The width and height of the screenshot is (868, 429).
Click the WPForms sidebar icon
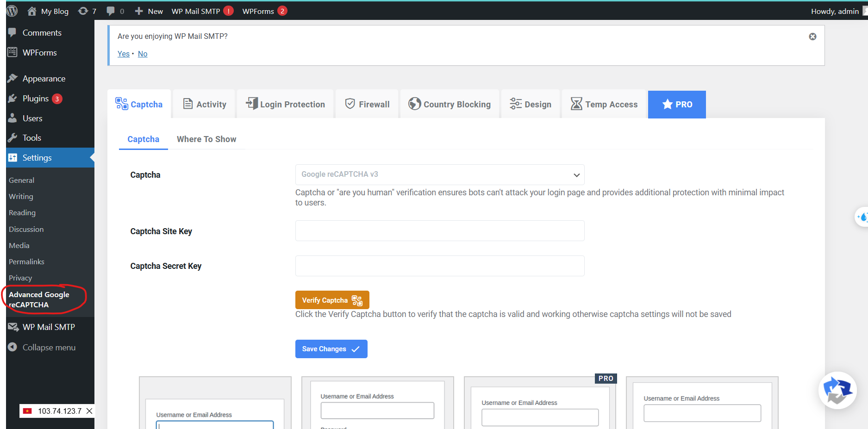(x=12, y=52)
